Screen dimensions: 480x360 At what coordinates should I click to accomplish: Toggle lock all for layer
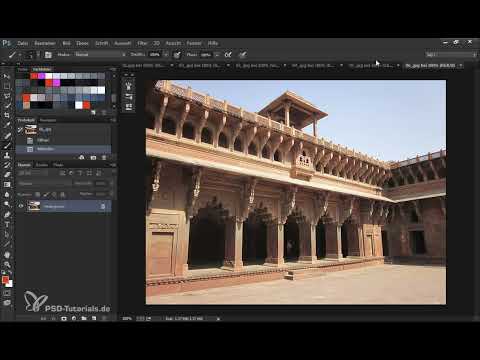pyautogui.click(x=63, y=194)
